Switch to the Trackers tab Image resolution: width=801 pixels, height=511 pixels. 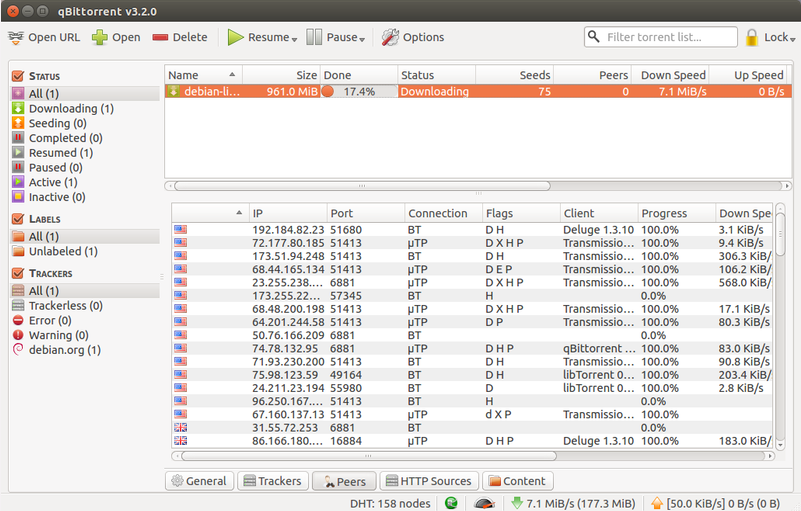click(x=273, y=481)
